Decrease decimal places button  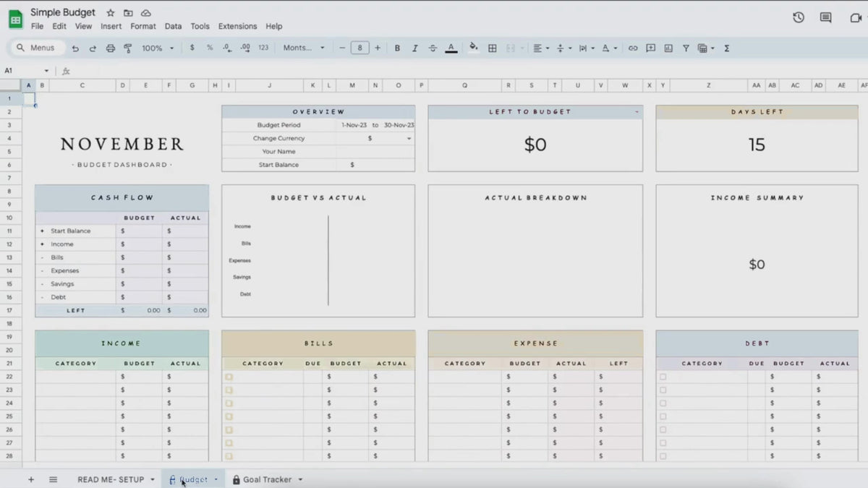227,48
